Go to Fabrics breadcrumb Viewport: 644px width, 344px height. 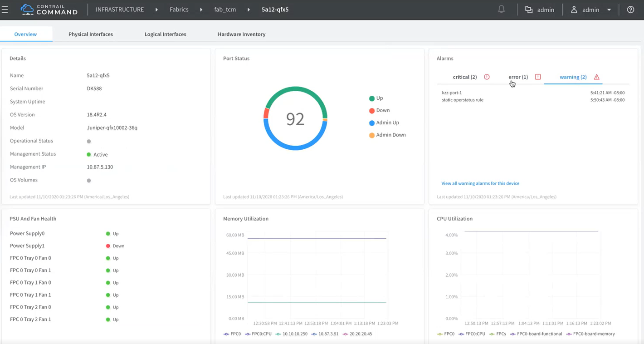tap(179, 10)
